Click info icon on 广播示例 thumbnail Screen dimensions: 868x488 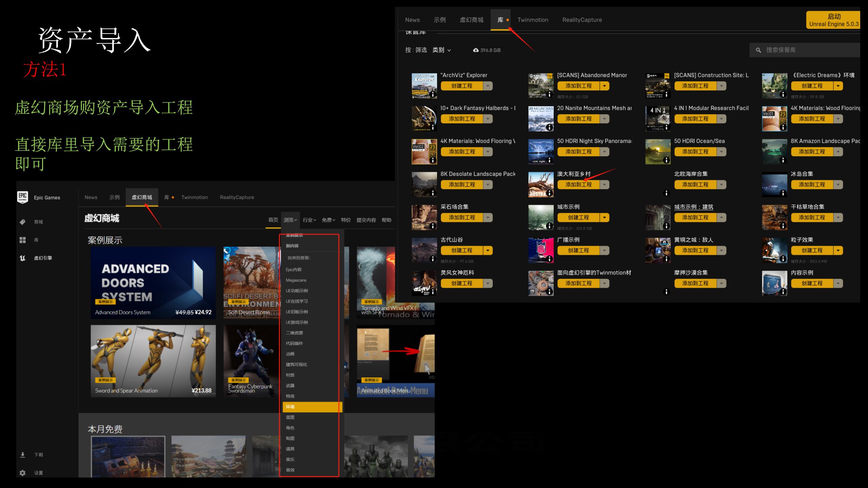pyautogui.click(x=550, y=259)
